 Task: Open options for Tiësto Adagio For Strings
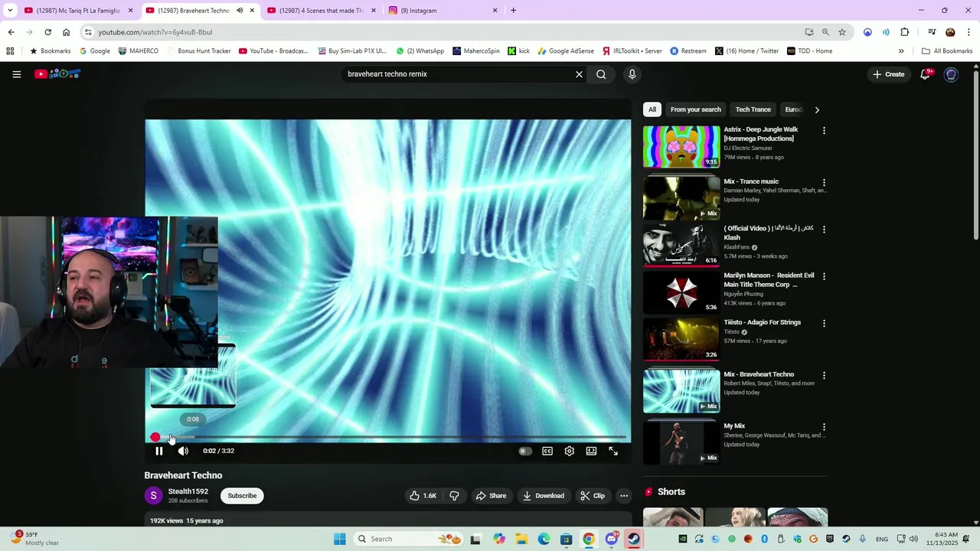(x=824, y=324)
